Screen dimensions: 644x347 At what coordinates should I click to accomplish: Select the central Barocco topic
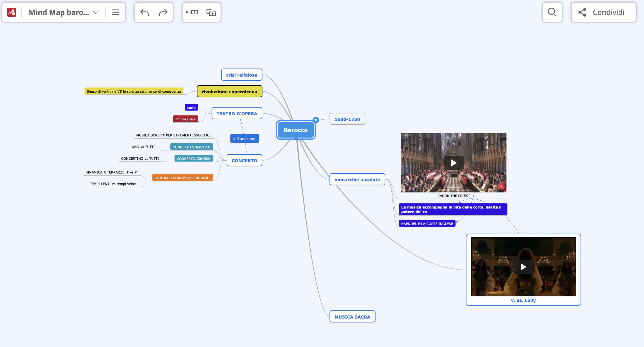click(296, 130)
